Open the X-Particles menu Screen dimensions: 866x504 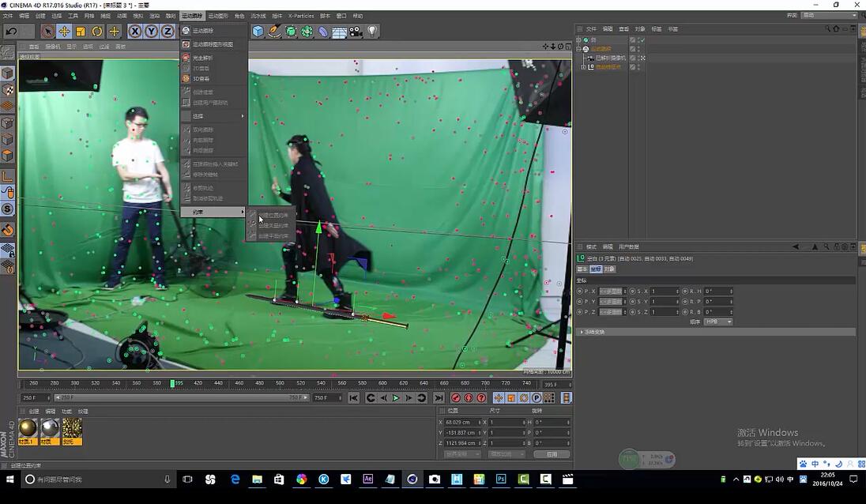[301, 16]
